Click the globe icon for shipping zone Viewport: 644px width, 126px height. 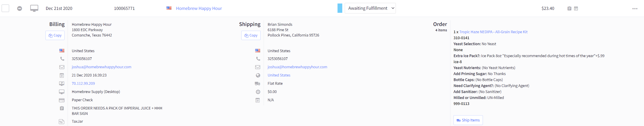coord(258,75)
